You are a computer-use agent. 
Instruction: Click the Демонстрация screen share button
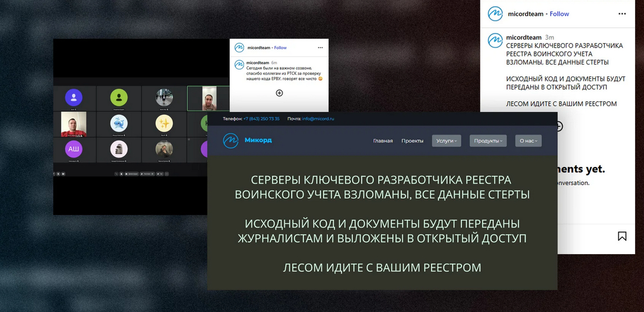[x=131, y=174]
